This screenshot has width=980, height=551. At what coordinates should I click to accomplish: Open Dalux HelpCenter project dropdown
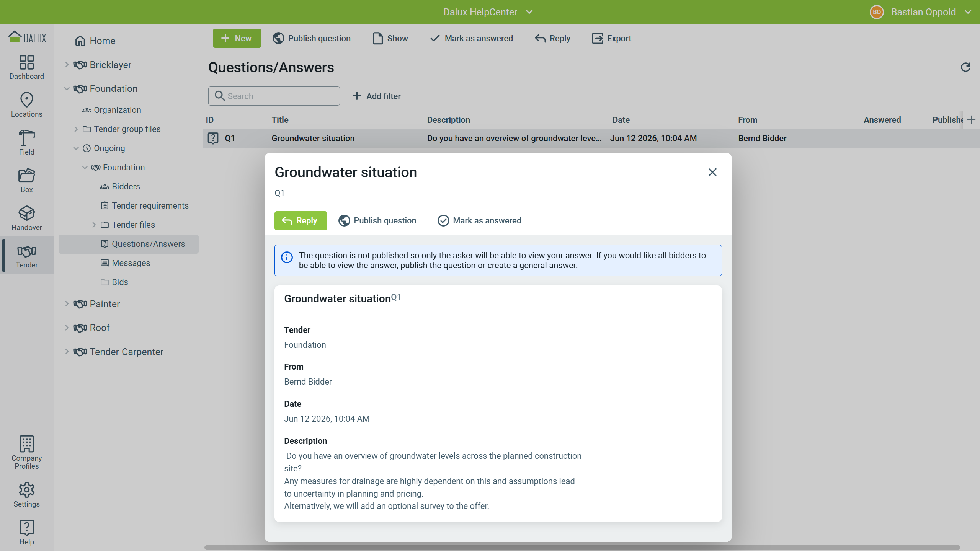tap(488, 12)
